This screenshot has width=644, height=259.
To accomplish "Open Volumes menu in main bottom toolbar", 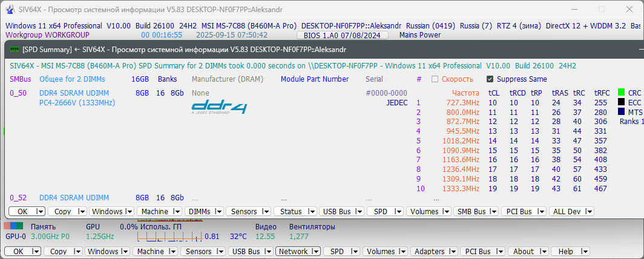I will pos(385,252).
